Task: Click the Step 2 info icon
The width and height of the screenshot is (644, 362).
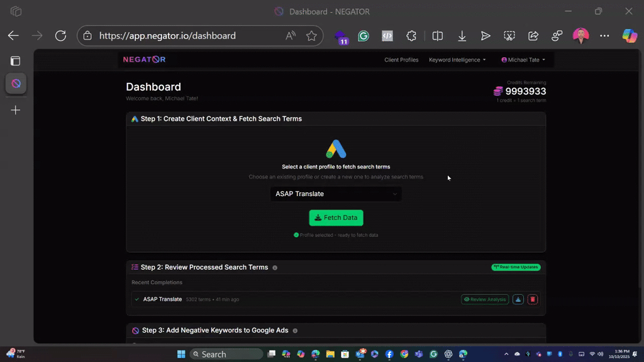Action: point(275,268)
